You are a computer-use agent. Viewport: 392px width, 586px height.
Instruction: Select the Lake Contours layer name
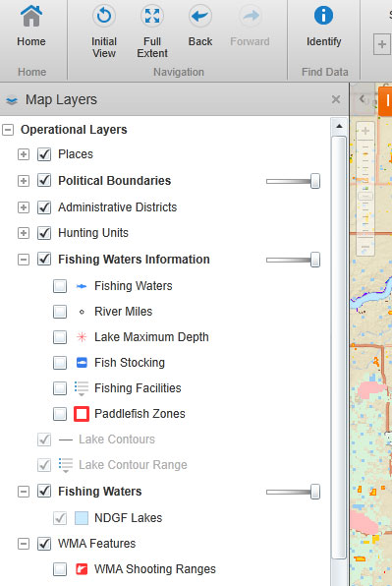(117, 439)
